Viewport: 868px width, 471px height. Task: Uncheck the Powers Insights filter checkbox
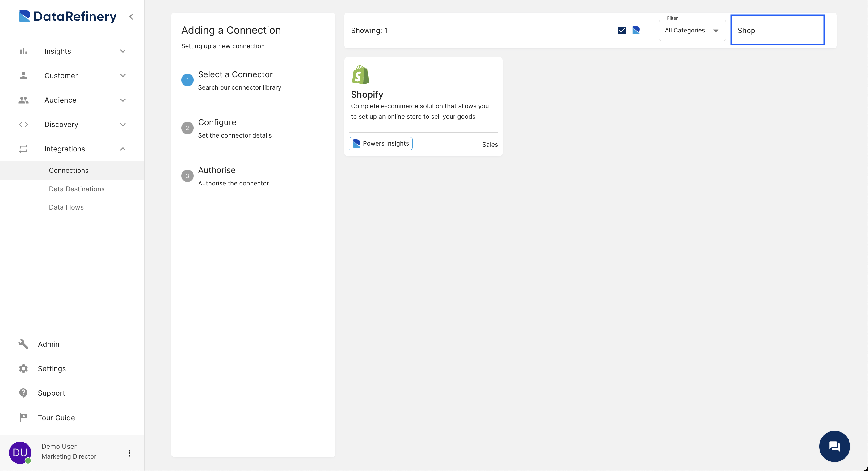tap(622, 30)
